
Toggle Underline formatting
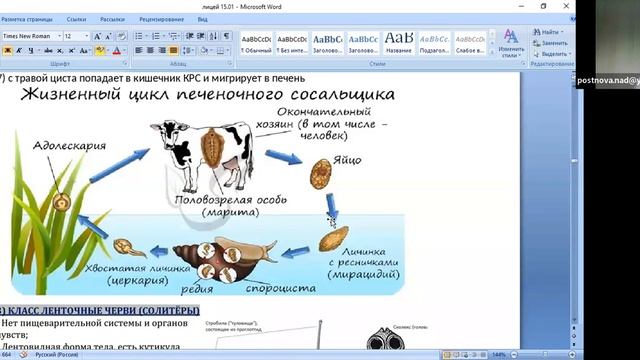(x=31, y=51)
